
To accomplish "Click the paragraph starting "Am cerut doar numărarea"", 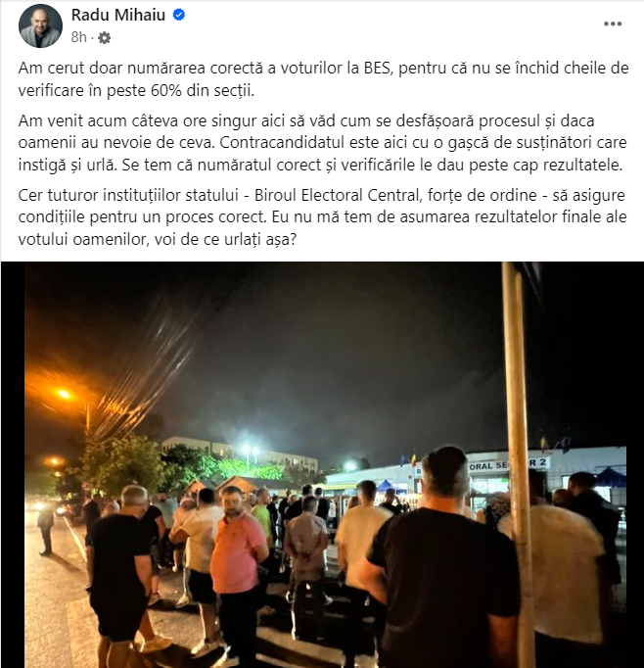I will coord(323,79).
